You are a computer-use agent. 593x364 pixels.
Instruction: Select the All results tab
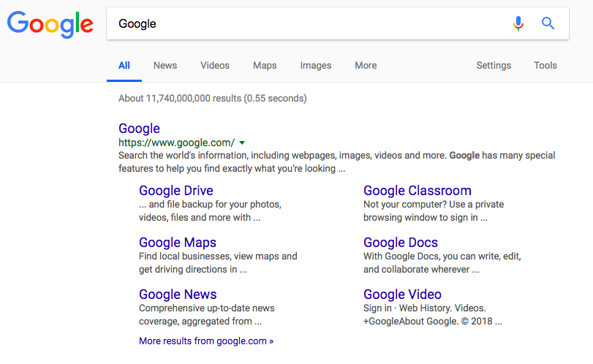click(124, 65)
